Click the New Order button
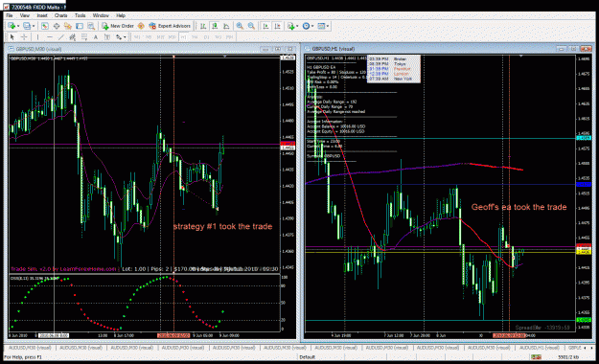Viewport: 599px width, 364px height. click(x=118, y=26)
